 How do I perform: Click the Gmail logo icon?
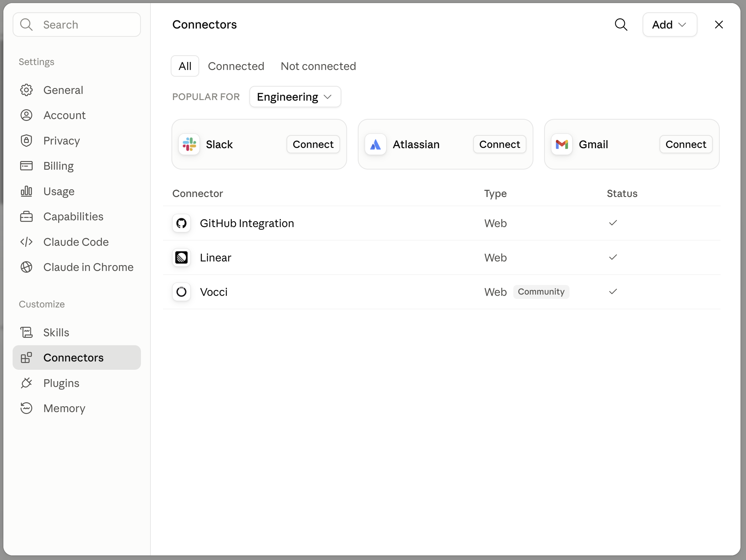click(562, 144)
